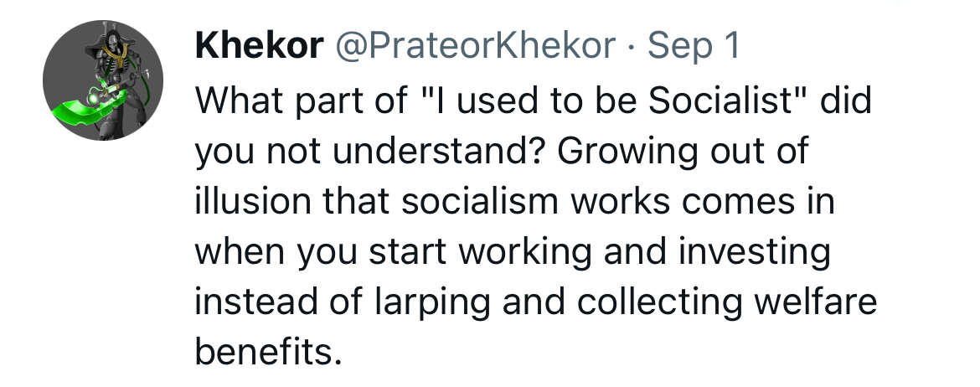Click the Sep 1 timestamp
Viewport: 980px width, 387px height.
pyautogui.click(x=694, y=47)
